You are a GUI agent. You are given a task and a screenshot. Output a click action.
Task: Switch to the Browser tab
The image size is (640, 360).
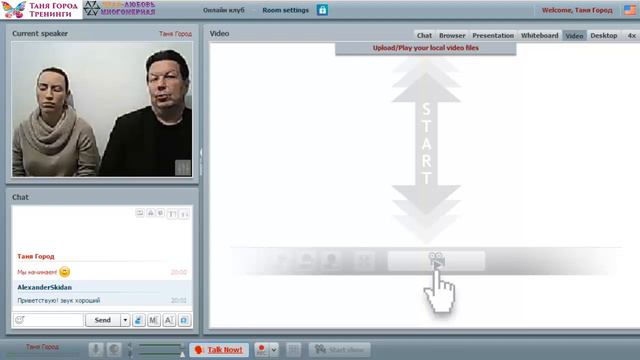[452, 36]
